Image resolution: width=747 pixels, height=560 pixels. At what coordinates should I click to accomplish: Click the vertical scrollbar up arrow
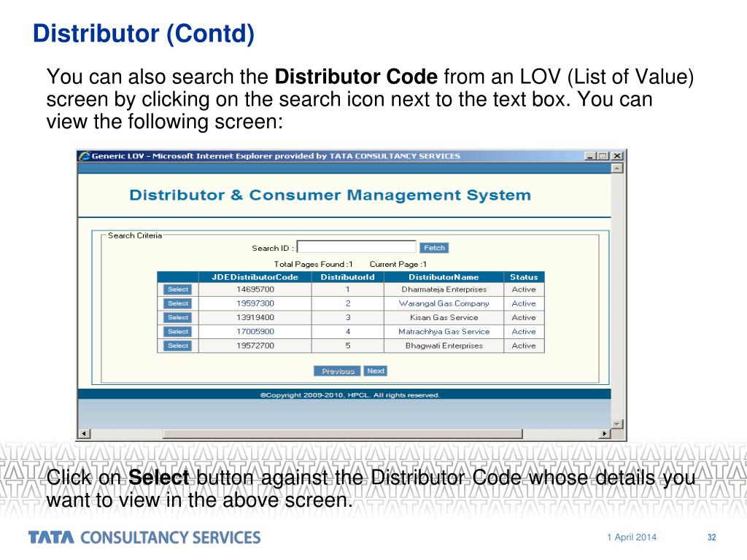tap(617, 168)
